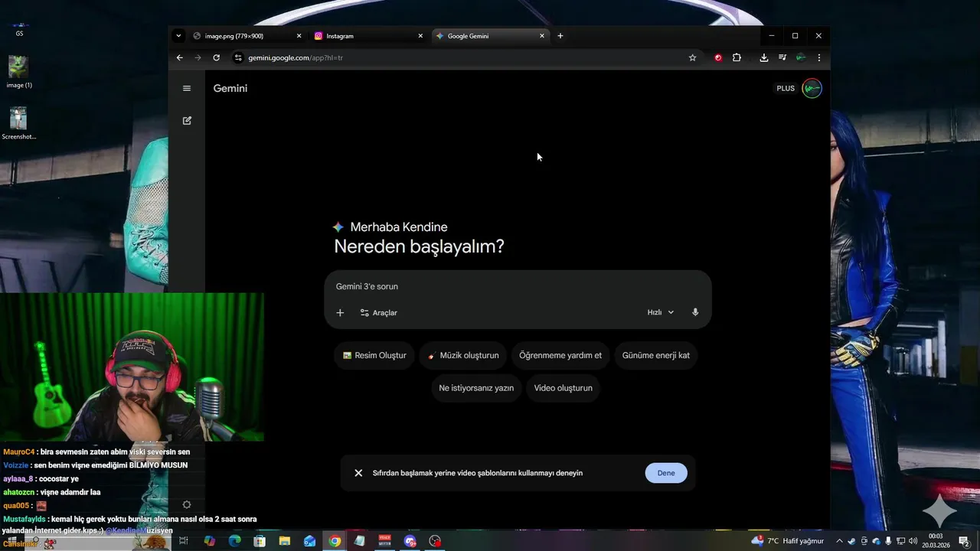This screenshot has height=551, width=980.
Task: Select the Resim Oluştur suggestion chip
Action: 374,355
